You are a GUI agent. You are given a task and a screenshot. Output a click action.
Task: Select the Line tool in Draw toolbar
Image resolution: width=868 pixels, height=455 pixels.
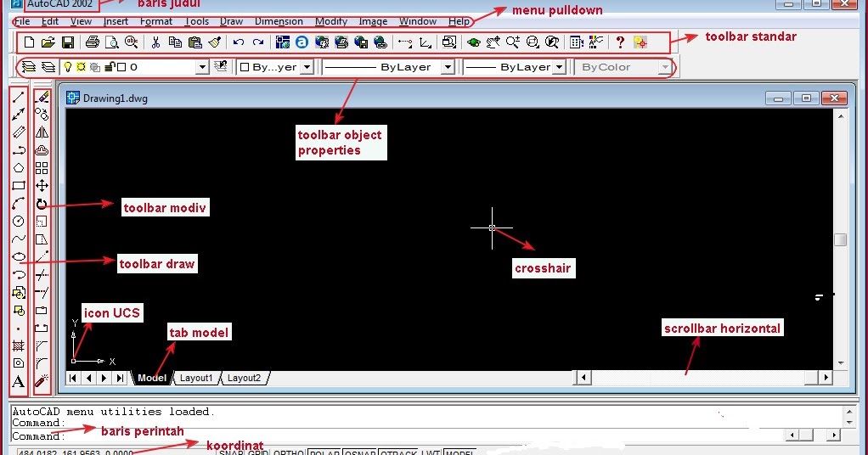(x=19, y=97)
